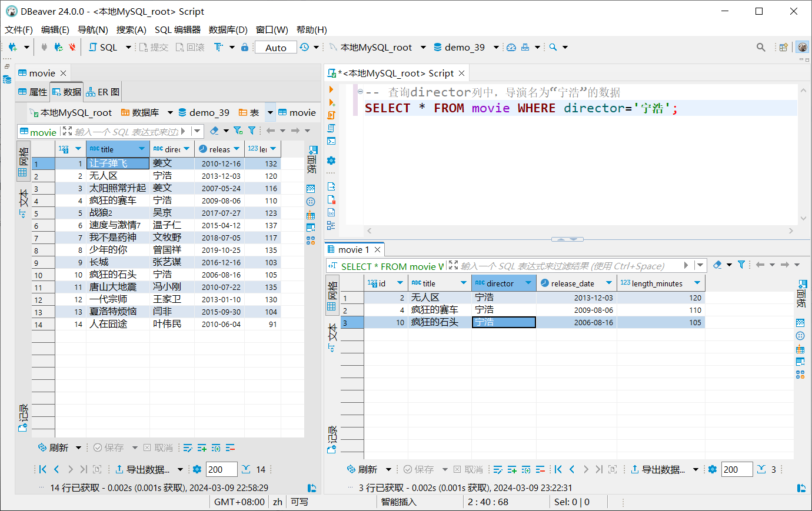Click the clear filter eraser icon in left panel
Image resolution: width=812 pixels, height=511 pixels.
click(214, 131)
